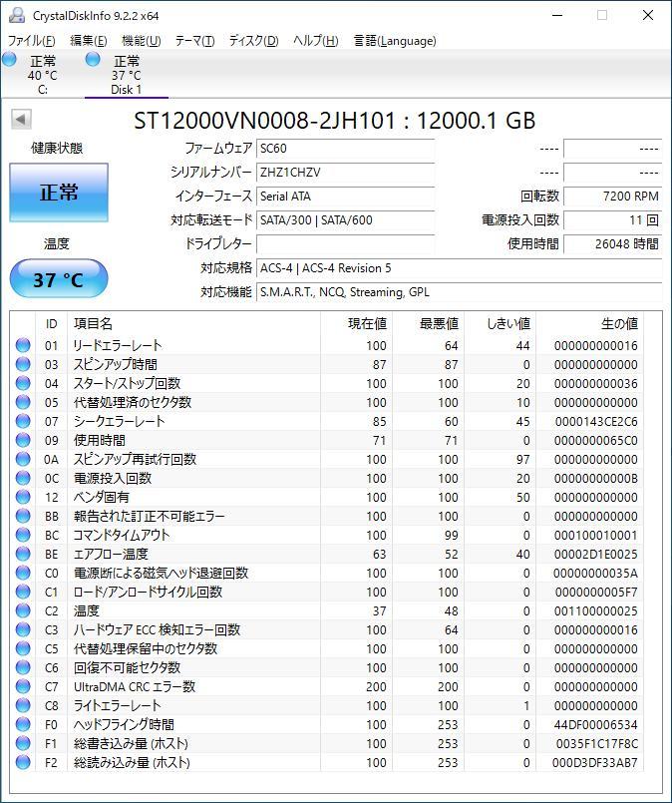Click raw value 0035F1C17F8C in 総書き込み量 row

tap(597, 743)
